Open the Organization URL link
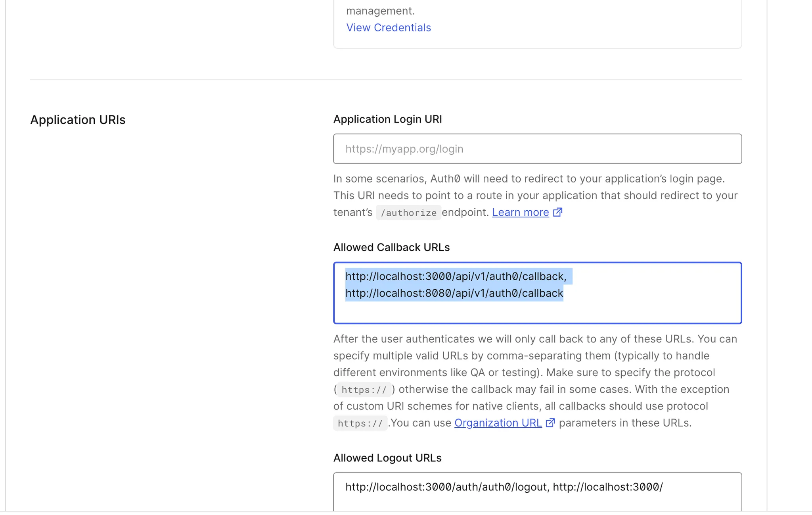The image size is (812, 515). coord(498,423)
